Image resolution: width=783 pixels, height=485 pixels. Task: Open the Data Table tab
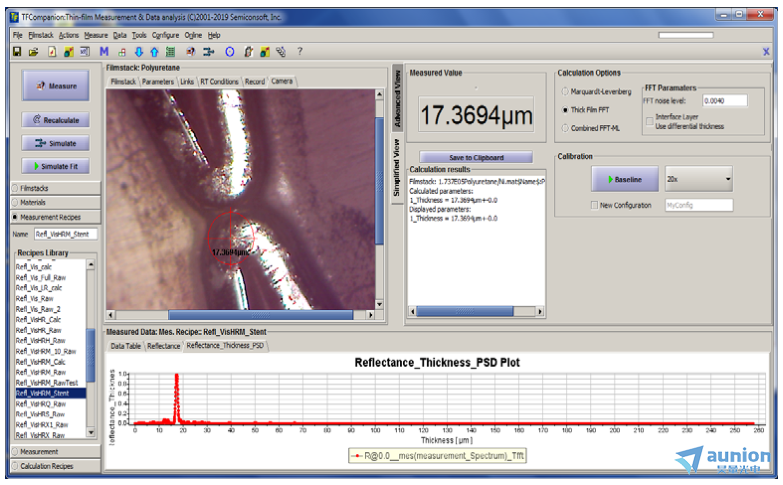coord(125,346)
